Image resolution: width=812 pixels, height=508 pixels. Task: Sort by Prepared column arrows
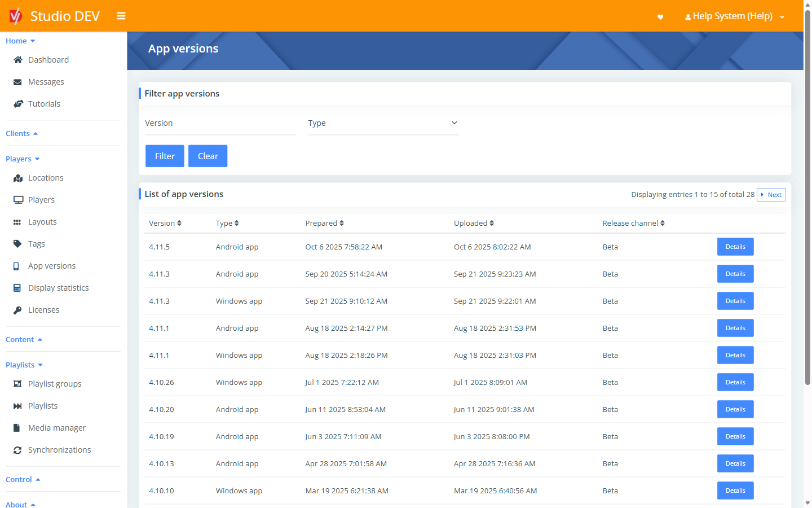(342, 224)
